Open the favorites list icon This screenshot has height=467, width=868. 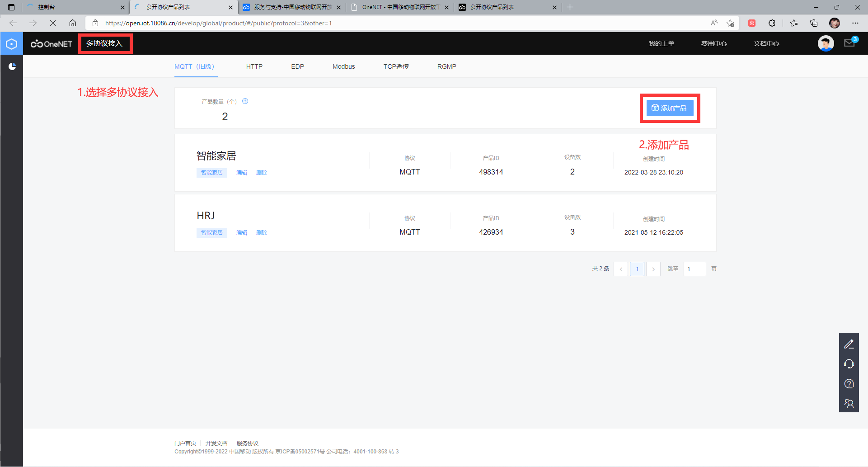pyautogui.click(x=794, y=23)
